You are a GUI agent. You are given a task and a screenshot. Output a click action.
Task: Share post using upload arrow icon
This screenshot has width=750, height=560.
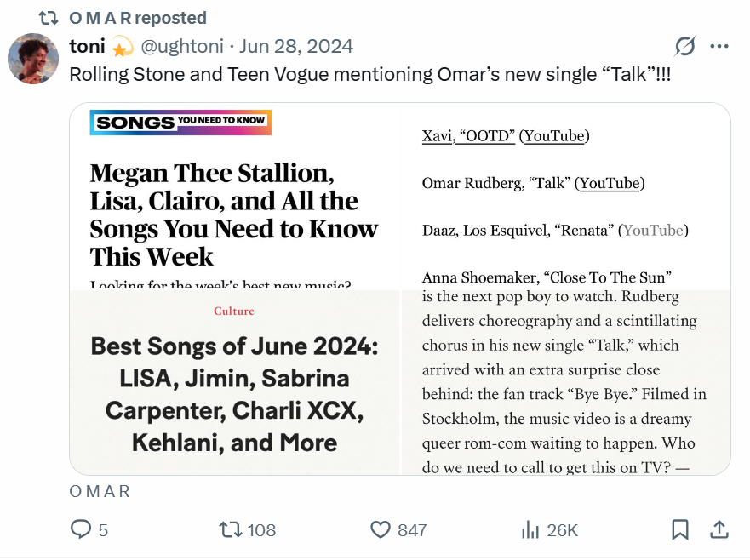[x=719, y=530]
